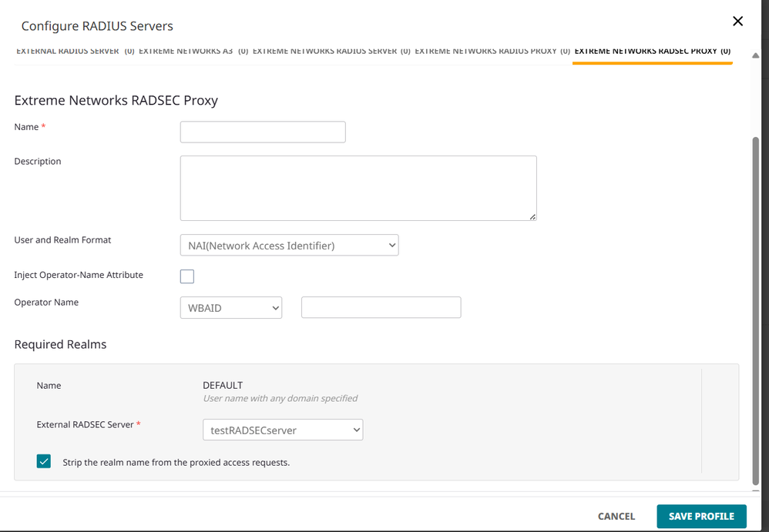Image resolution: width=769 pixels, height=532 pixels.
Task: Select the Extreme Networks RADSEC Proxy tab
Action: pyautogui.click(x=652, y=52)
